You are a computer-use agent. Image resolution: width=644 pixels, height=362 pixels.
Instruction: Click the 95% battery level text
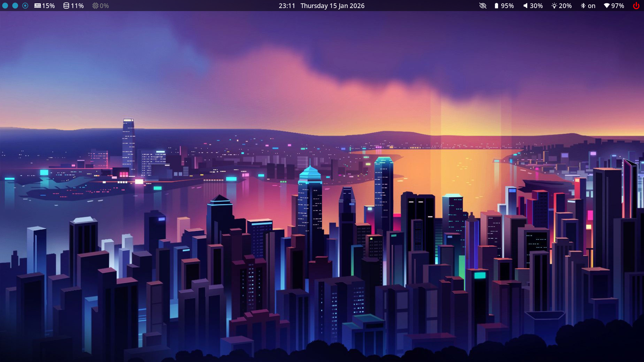click(x=507, y=6)
